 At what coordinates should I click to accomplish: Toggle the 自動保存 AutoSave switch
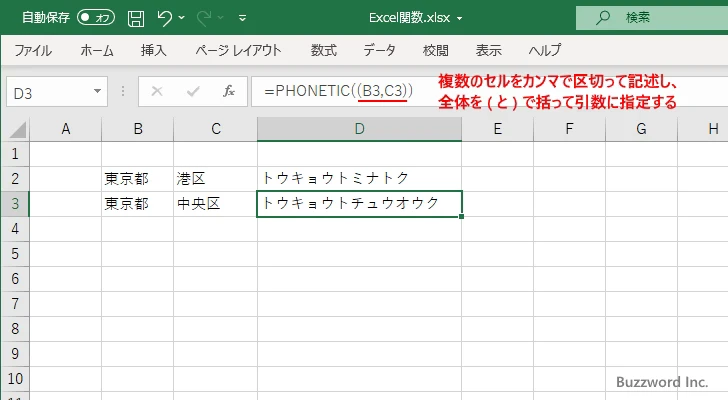[96, 17]
